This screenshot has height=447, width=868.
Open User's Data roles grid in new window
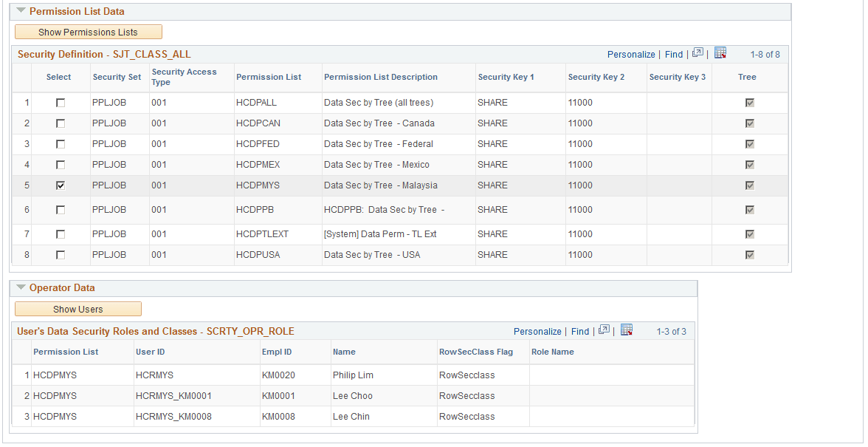(x=603, y=331)
